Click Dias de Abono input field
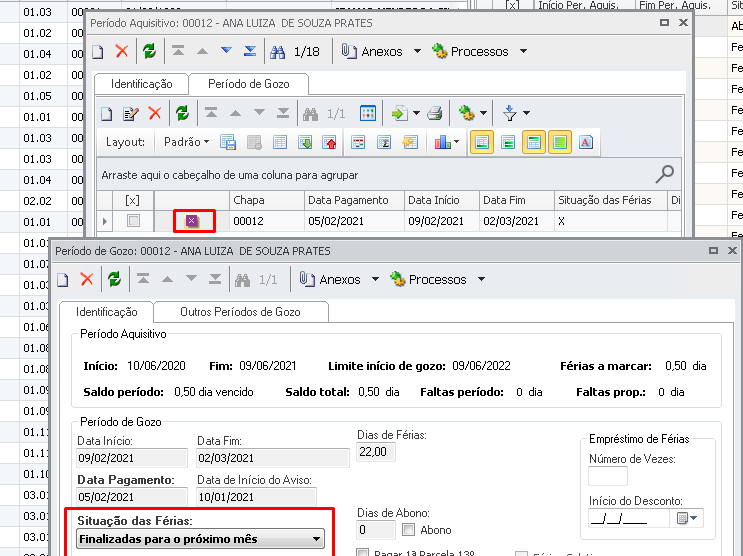Screen dimensions: 743x556 point(376,529)
